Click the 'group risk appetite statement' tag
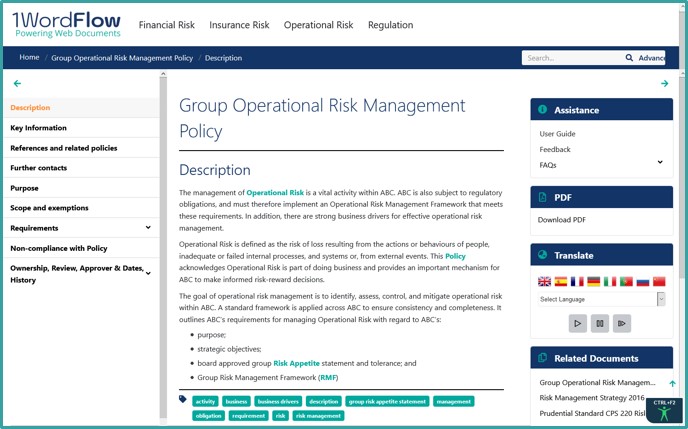 pyautogui.click(x=387, y=401)
